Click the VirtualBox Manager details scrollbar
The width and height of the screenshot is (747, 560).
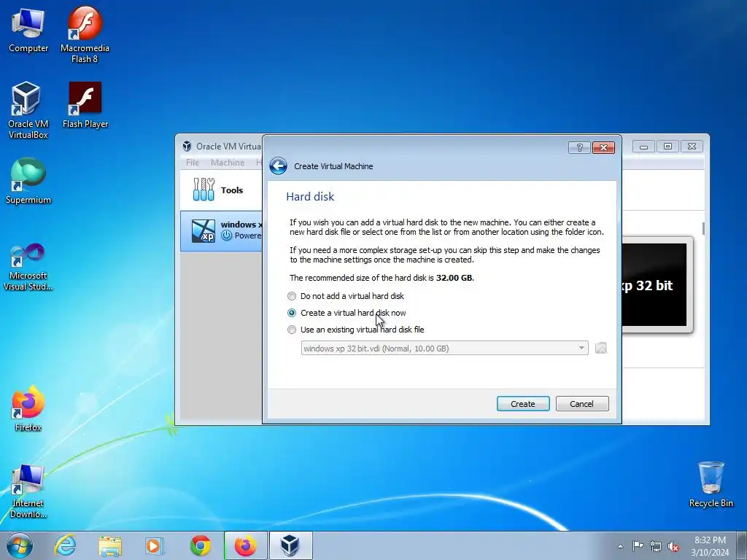click(703, 228)
